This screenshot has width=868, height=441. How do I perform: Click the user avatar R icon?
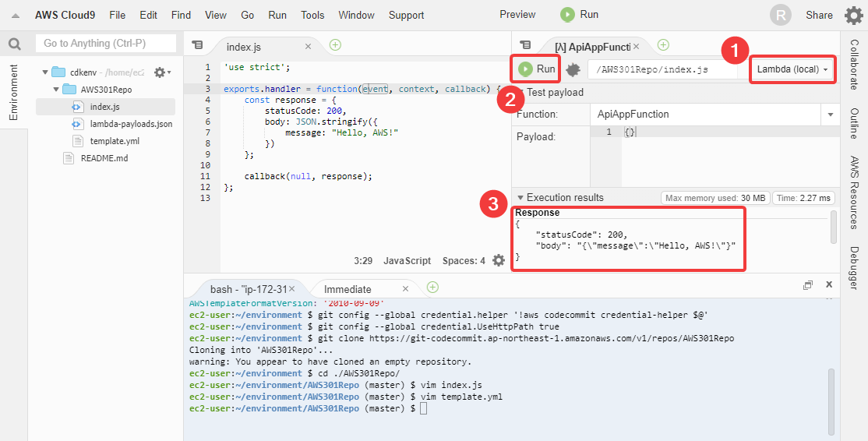[x=781, y=16]
